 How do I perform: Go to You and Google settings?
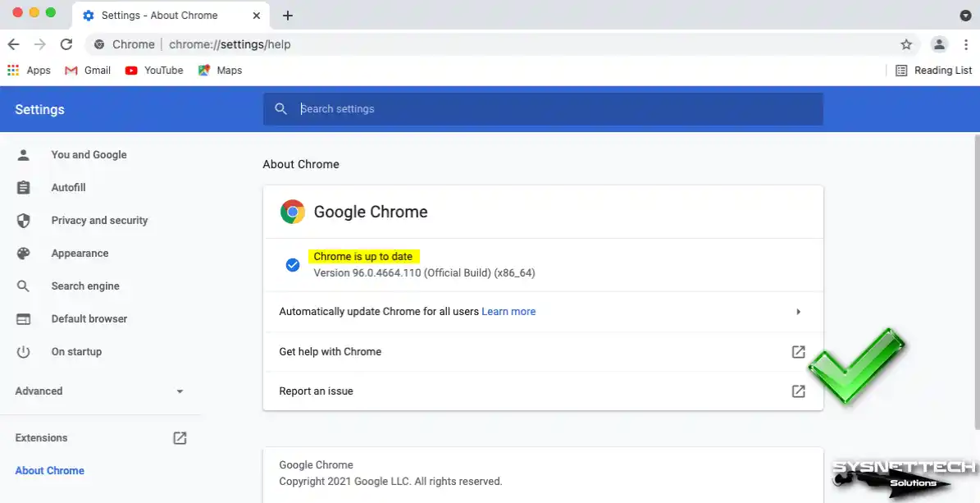89,155
